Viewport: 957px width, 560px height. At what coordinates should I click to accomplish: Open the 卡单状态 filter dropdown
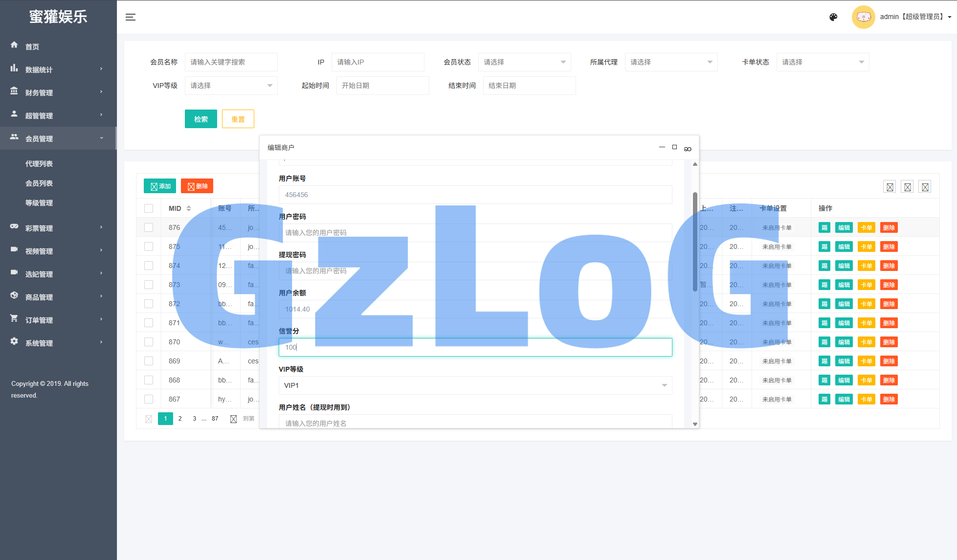(823, 62)
